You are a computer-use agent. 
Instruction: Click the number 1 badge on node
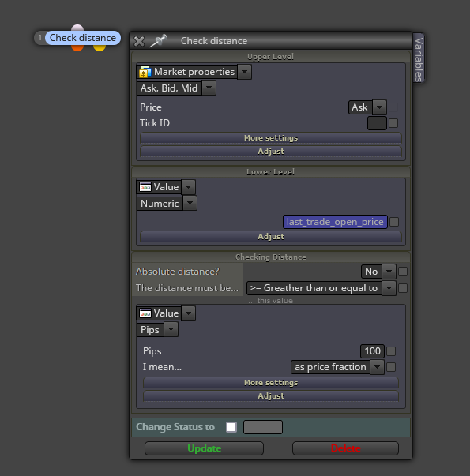pyautogui.click(x=39, y=38)
